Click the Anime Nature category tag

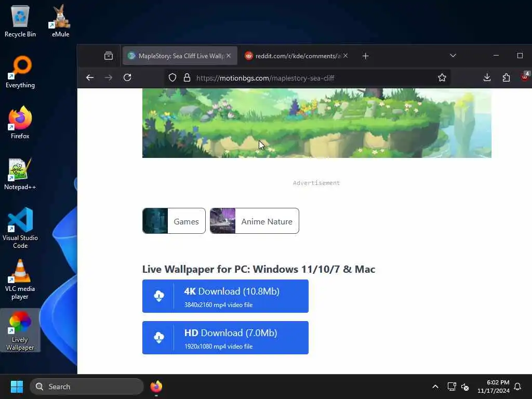point(255,221)
